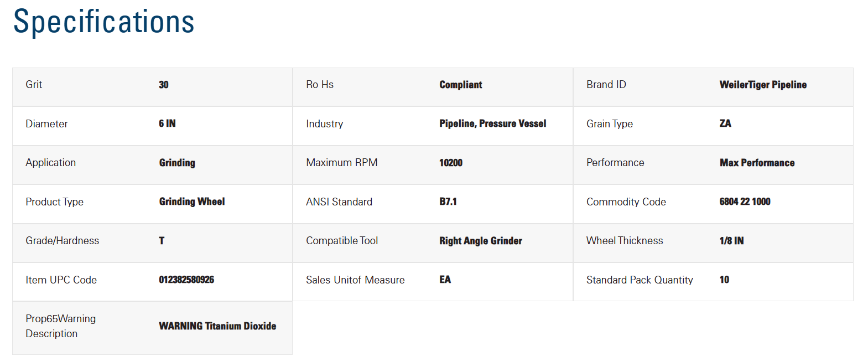Click WARNING Titanium Dioxide text
This screenshot has height=361, width=868.
(x=217, y=326)
